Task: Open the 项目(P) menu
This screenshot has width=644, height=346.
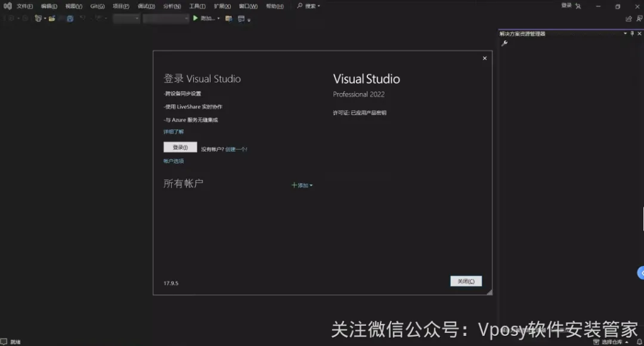Action: pyautogui.click(x=121, y=6)
